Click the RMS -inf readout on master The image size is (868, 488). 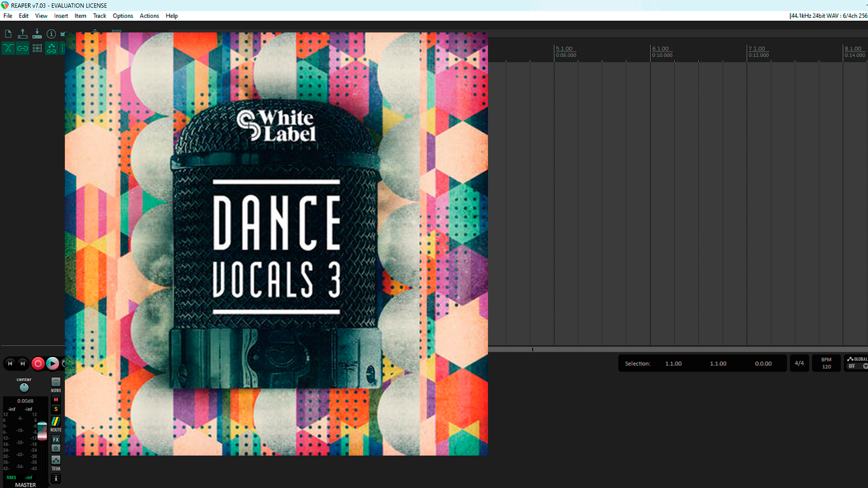[x=19, y=477]
